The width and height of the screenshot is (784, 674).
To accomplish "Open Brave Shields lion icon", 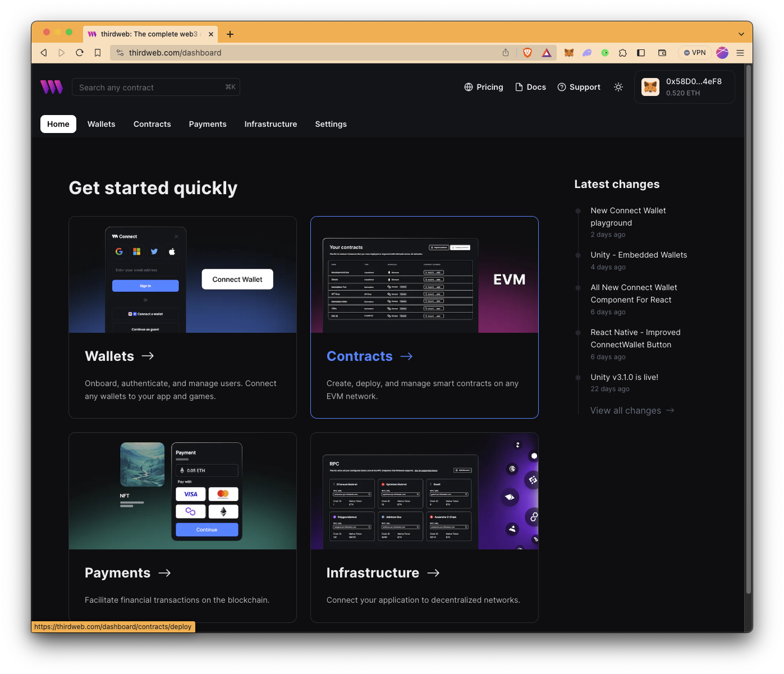I will click(528, 53).
